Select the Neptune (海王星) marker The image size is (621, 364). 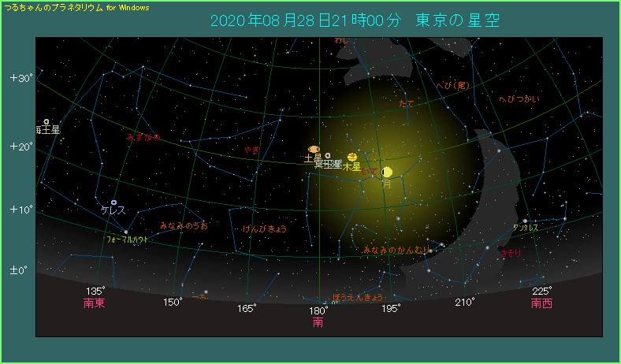[46, 121]
